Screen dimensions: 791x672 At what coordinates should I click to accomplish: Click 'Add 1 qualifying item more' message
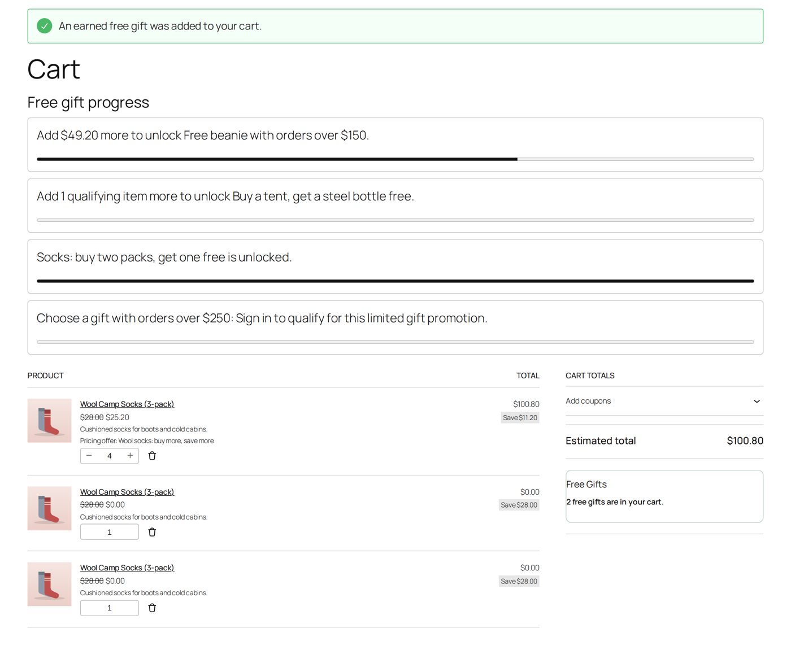[225, 197]
